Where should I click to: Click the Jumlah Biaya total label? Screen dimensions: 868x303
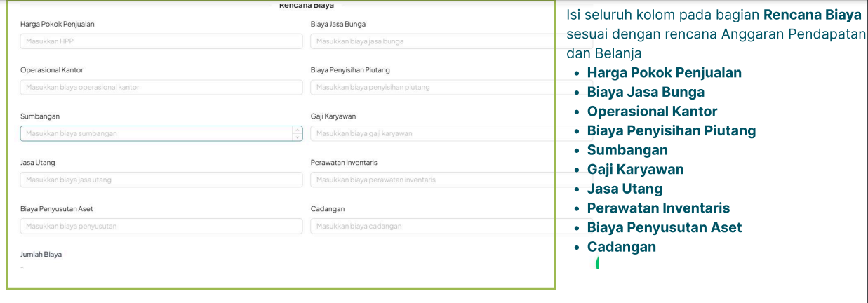pos(41,255)
